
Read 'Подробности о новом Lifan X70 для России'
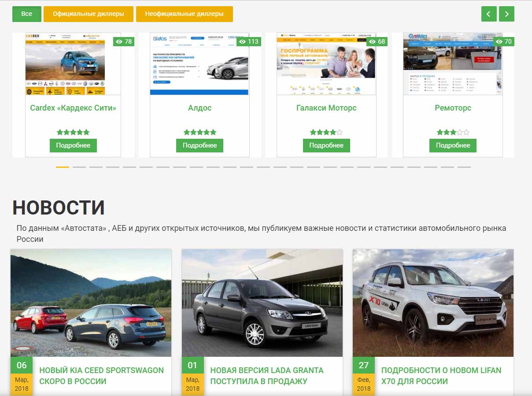(441, 376)
